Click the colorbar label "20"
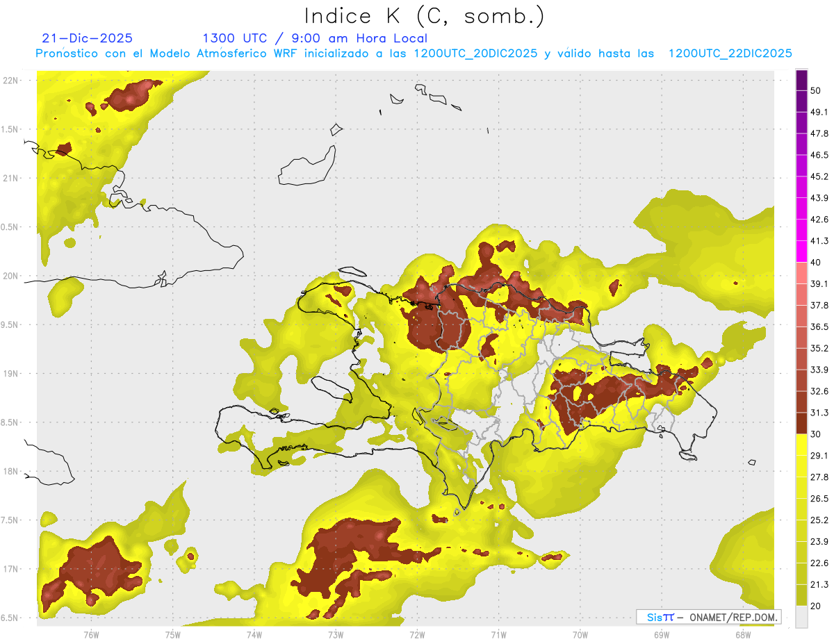 [x=815, y=606]
